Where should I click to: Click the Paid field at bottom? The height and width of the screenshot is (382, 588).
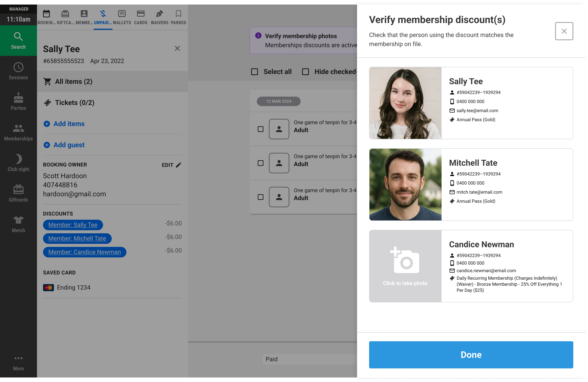310,360
